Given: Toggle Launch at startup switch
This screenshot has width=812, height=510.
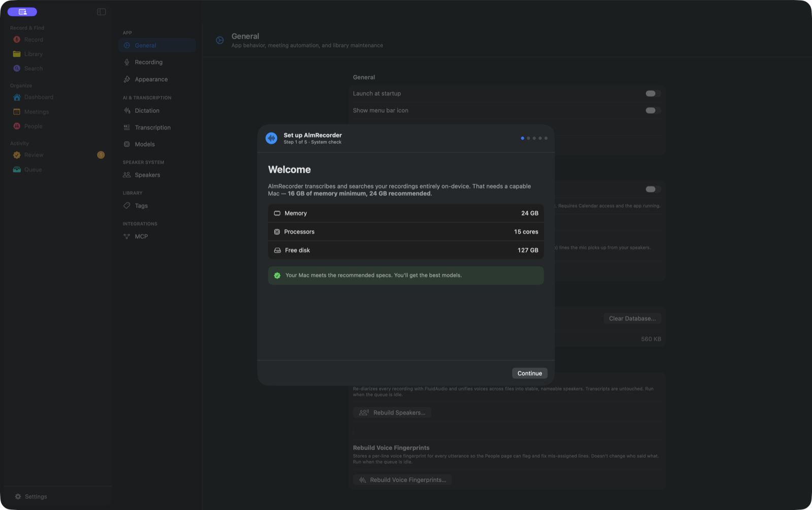Looking at the screenshot, I should pyautogui.click(x=653, y=93).
